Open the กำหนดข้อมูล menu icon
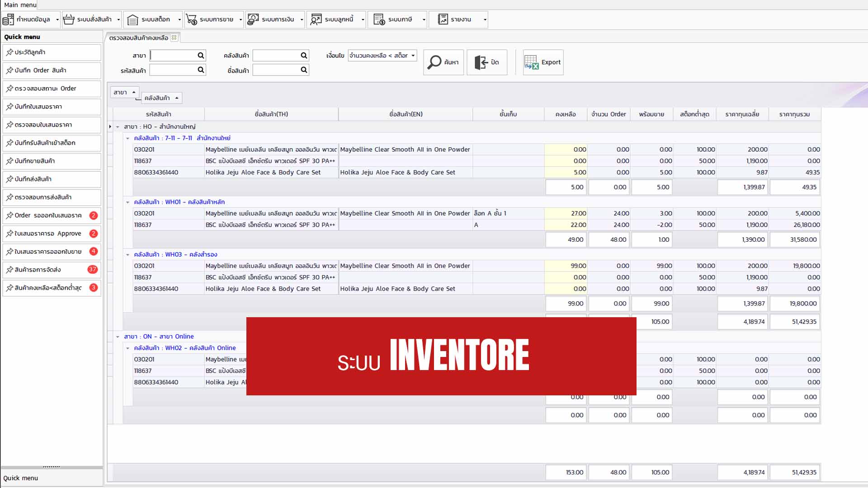Image resolution: width=868 pixels, height=488 pixels. pyautogui.click(x=8, y=19)
